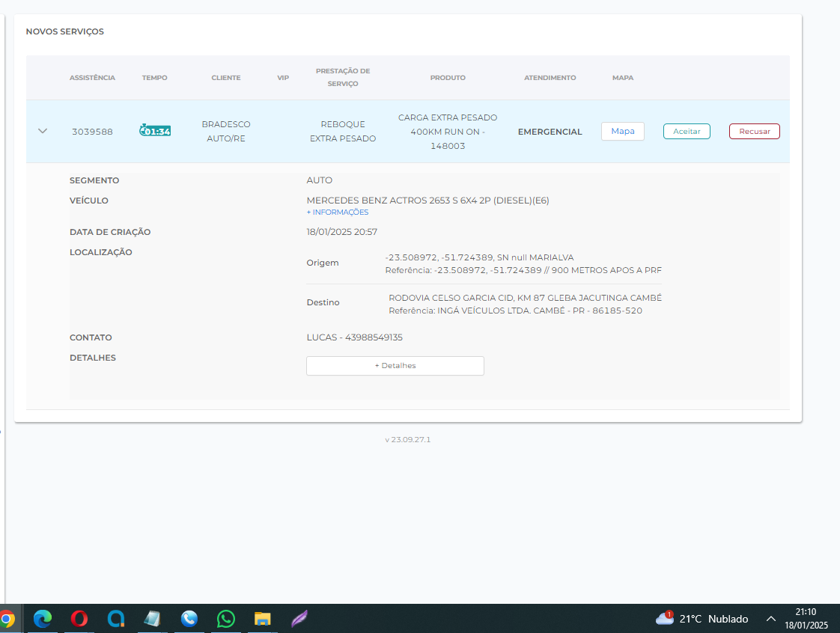This screenshot has width=840, height=633.
Task: Open WhatsApp from the taskbar
Action: pos(225,619)
